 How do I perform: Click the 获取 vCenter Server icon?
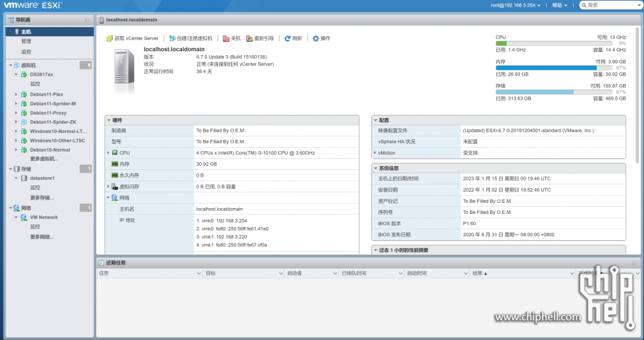point(110,38)
